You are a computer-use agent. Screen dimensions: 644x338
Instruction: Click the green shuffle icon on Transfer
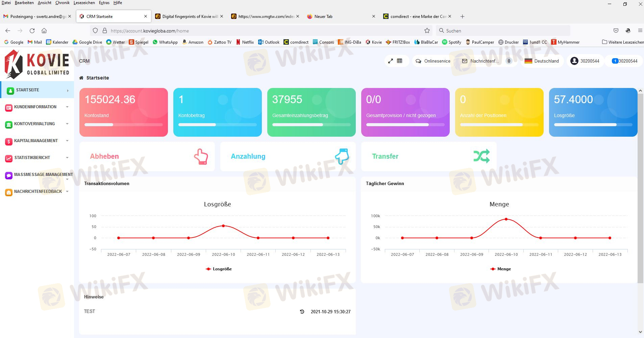(x=481, y=156)
